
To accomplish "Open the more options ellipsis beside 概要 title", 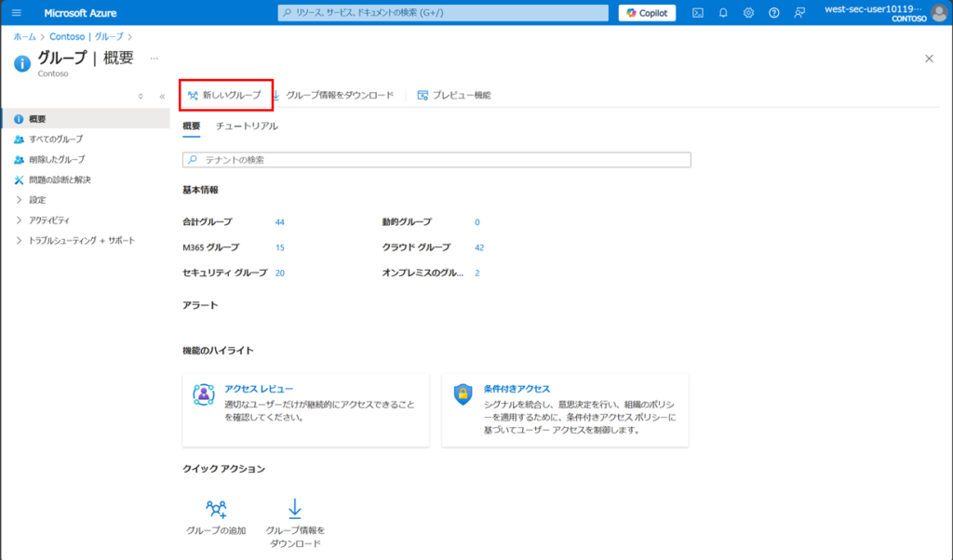I will [154, 59].
